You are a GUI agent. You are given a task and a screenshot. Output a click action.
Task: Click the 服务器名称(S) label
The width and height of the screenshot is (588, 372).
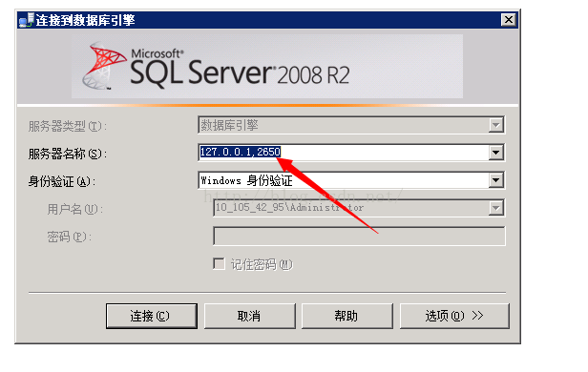pos(68,154)
